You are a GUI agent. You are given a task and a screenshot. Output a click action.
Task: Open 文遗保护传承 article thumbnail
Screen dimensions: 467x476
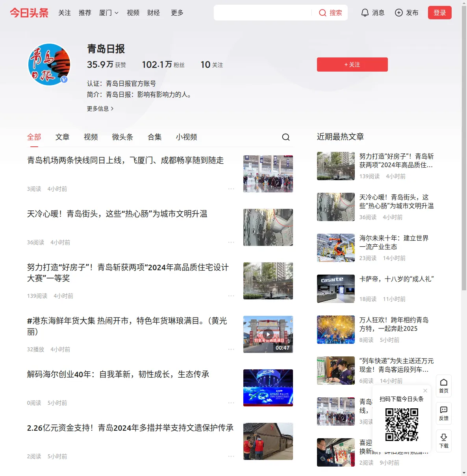pyautogui.click(x=268, y=441)
